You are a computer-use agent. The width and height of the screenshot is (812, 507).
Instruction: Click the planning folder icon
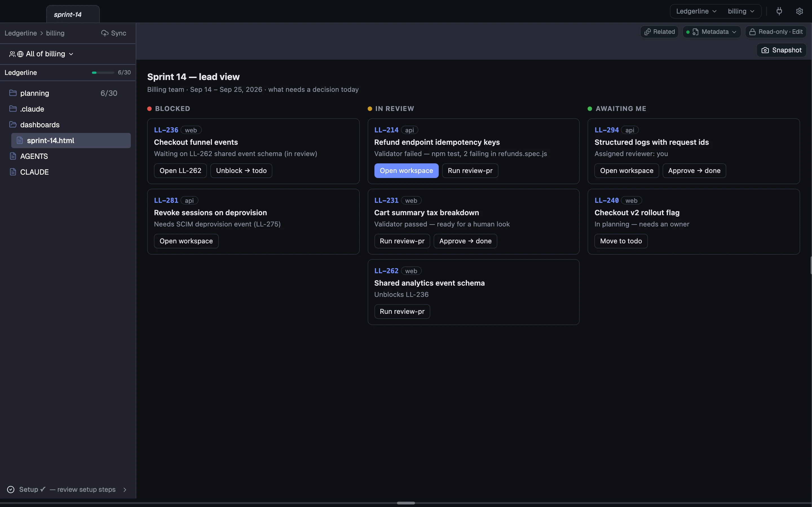point(13,93)
